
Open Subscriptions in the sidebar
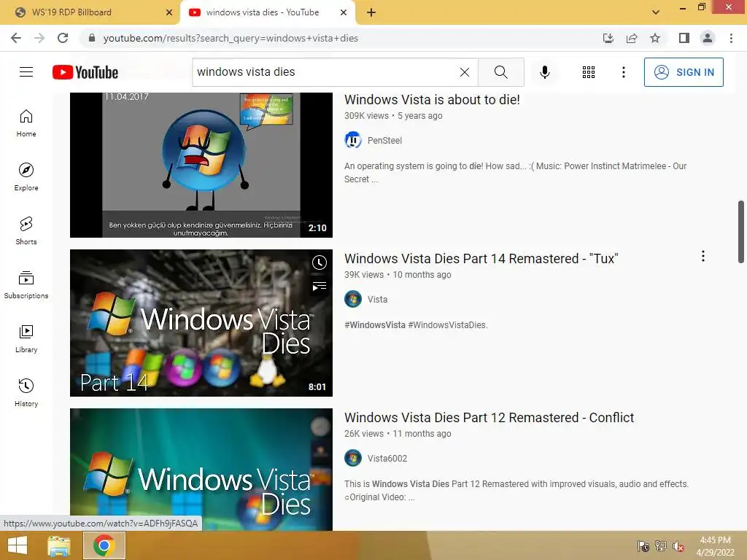(26, 285)
